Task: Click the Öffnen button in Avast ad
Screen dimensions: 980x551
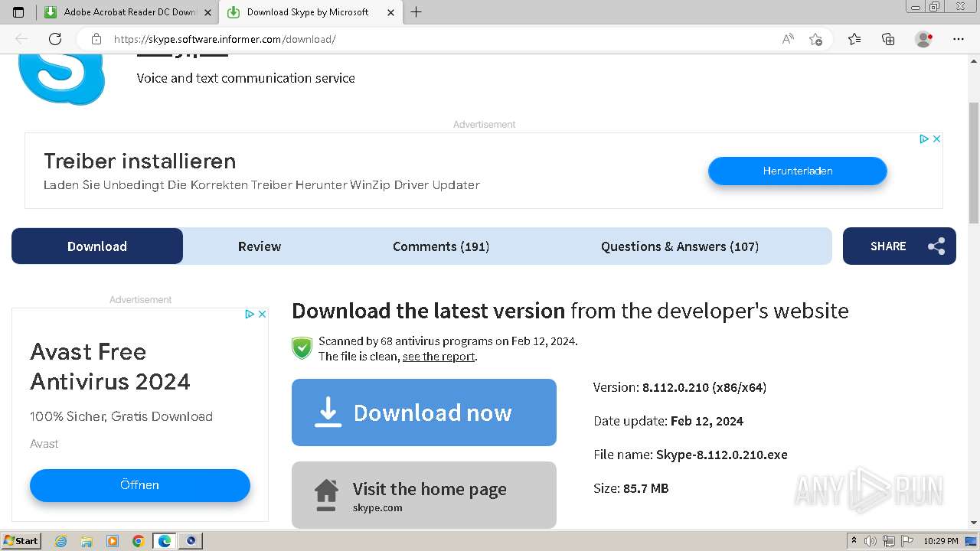Action: tap(140, 485)
